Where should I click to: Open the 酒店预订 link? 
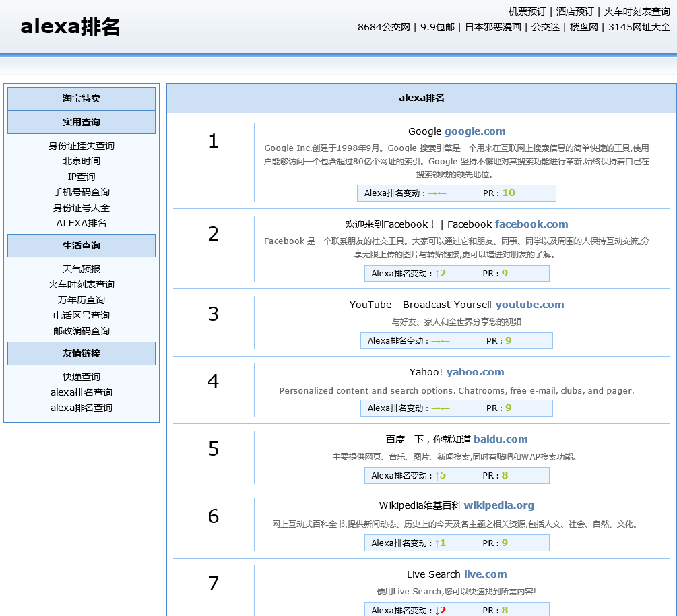[575, 11]
